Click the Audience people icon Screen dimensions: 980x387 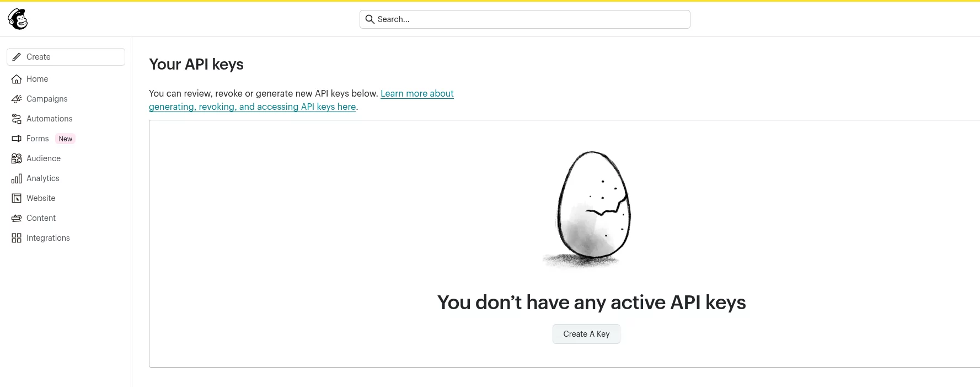tap(17, 158)
